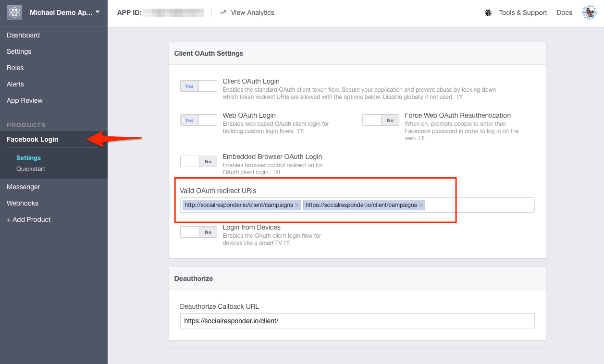Remove the https://socialresponder.io/client/campaigns URI tag
This screenshot has height=364, width=604.
[421, 205]
